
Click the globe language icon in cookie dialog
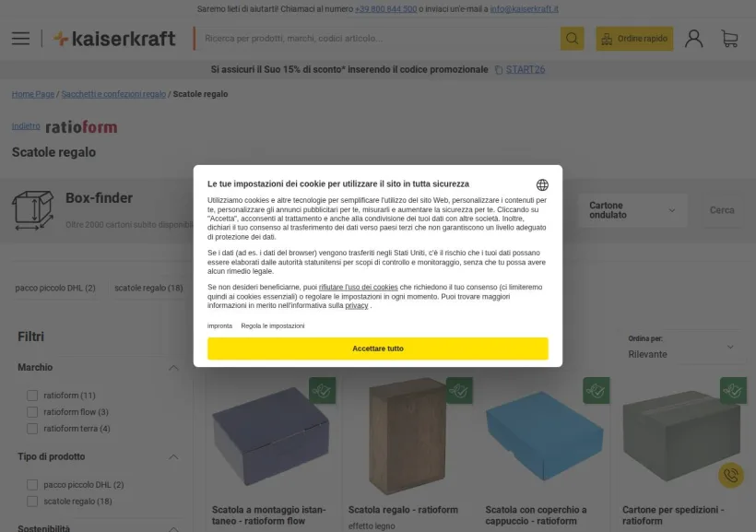coord(542,184)
